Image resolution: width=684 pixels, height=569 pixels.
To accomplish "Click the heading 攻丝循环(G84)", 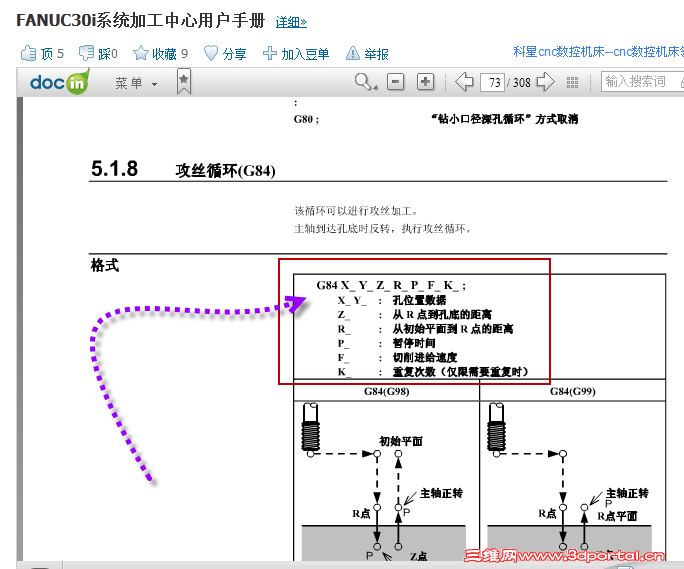I will click(226, 171).
